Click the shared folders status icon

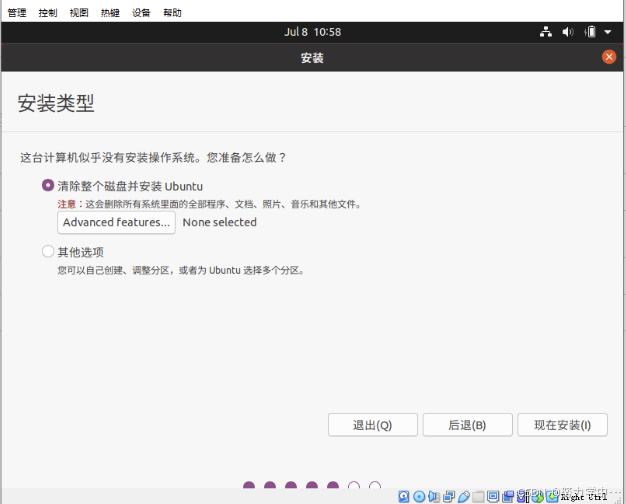[x=478, y=497]
